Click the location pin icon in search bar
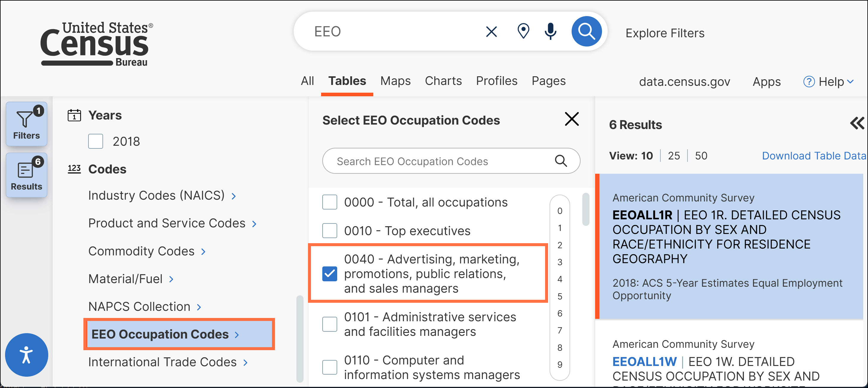 523,31
